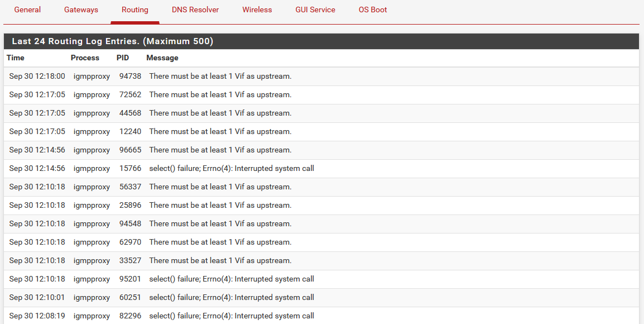Click the row with PID 82296
The height and width of the screenshot is (324, 644).
pos(321,316)
